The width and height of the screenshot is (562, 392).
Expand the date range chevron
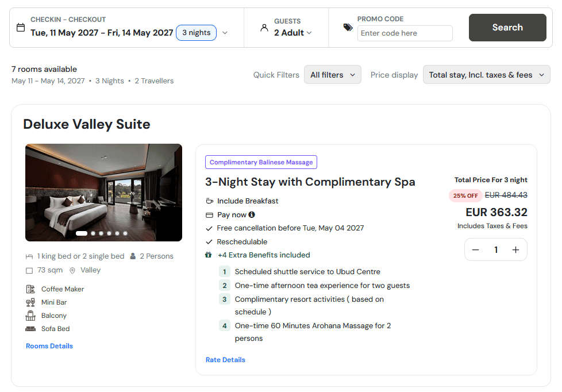point(225,33)
